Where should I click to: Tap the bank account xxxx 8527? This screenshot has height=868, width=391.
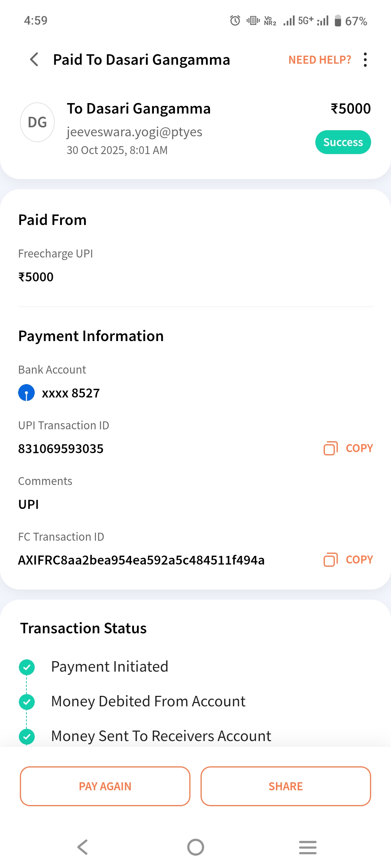pyautogui.click(x=71, y=393)
